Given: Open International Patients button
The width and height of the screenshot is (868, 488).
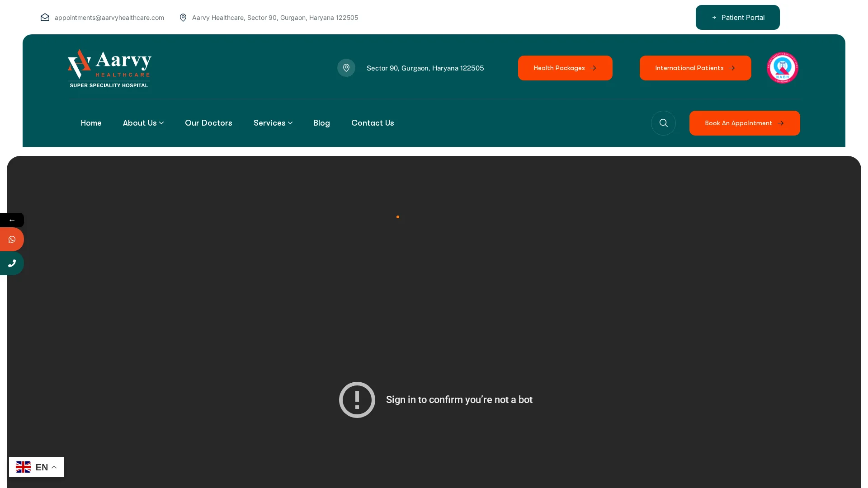Looking at the screenshot, I should (x=695, y=68).
